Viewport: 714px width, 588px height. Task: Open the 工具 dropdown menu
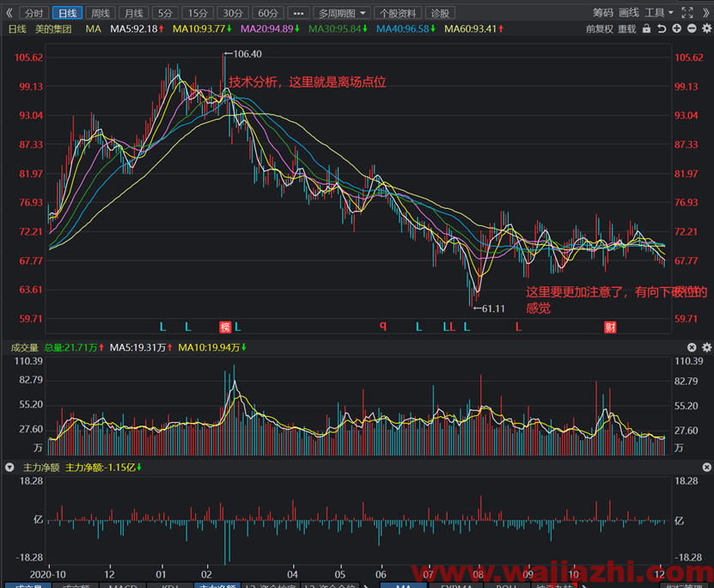click(x=658, y=13)
